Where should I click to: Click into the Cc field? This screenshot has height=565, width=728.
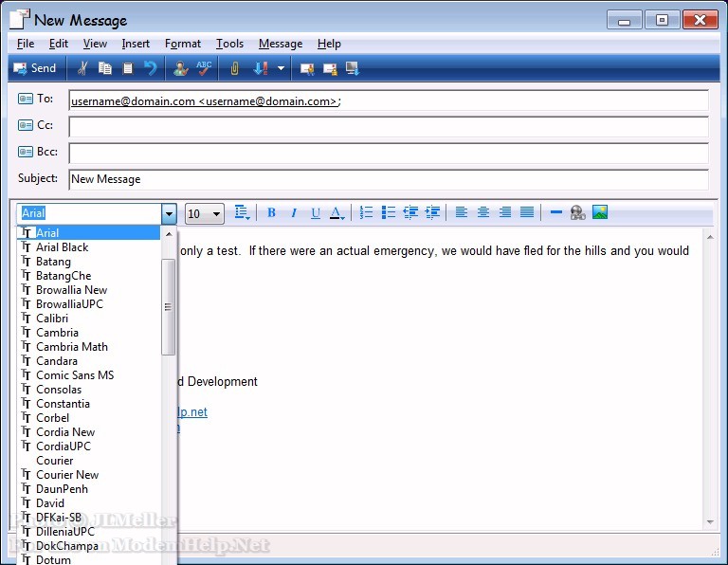(x=389, y=126)
